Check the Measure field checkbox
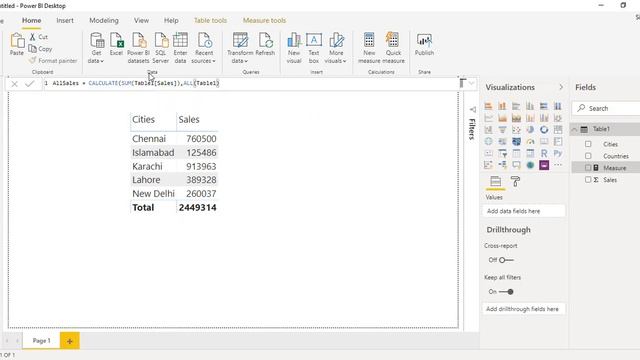This screenshot has height=360, width=640. 588,168
